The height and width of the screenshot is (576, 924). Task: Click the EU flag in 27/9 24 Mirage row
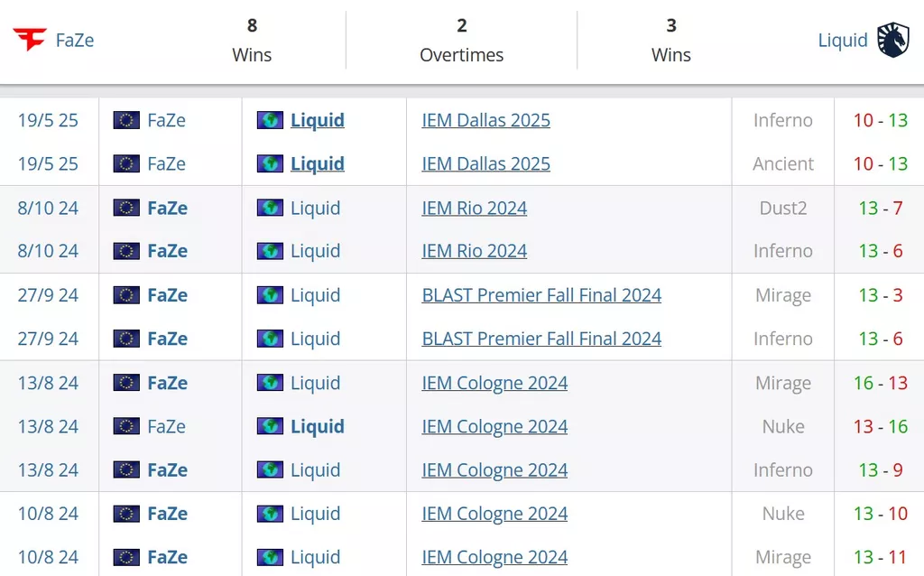click(126, 295)
